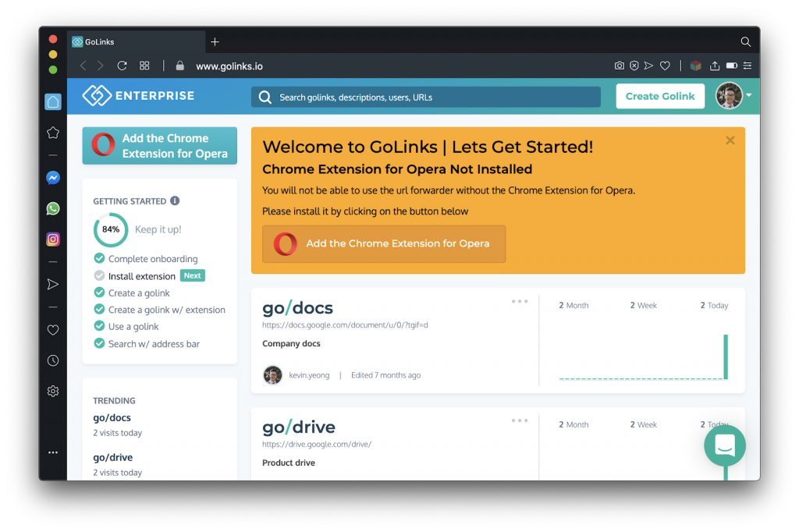
Task: Open the go/docs card options ellipsis
Action: [520, 300]
